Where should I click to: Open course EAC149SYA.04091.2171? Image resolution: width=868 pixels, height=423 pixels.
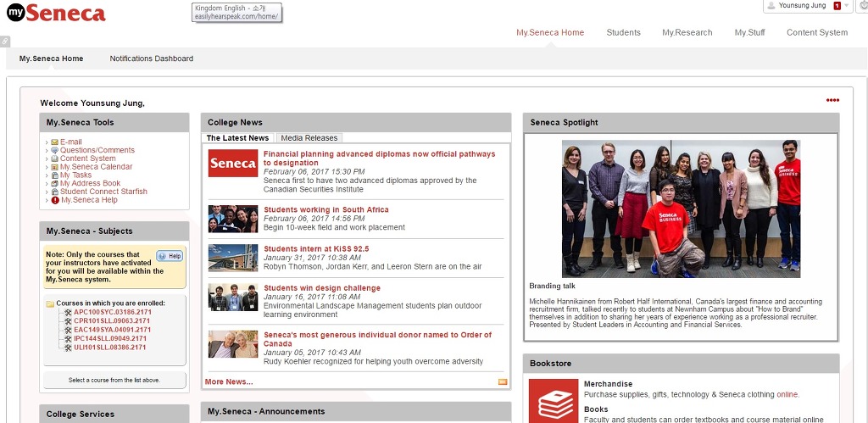tap(113, 330)
